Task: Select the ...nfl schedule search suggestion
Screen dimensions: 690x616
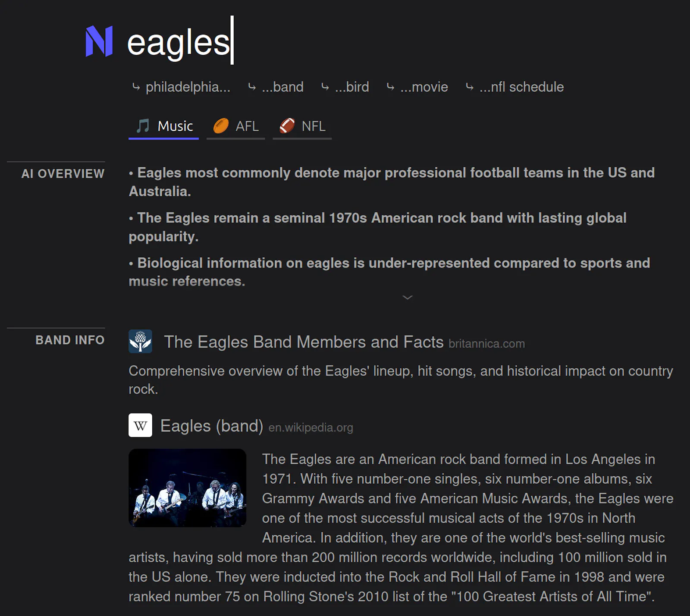Action: 515,87
